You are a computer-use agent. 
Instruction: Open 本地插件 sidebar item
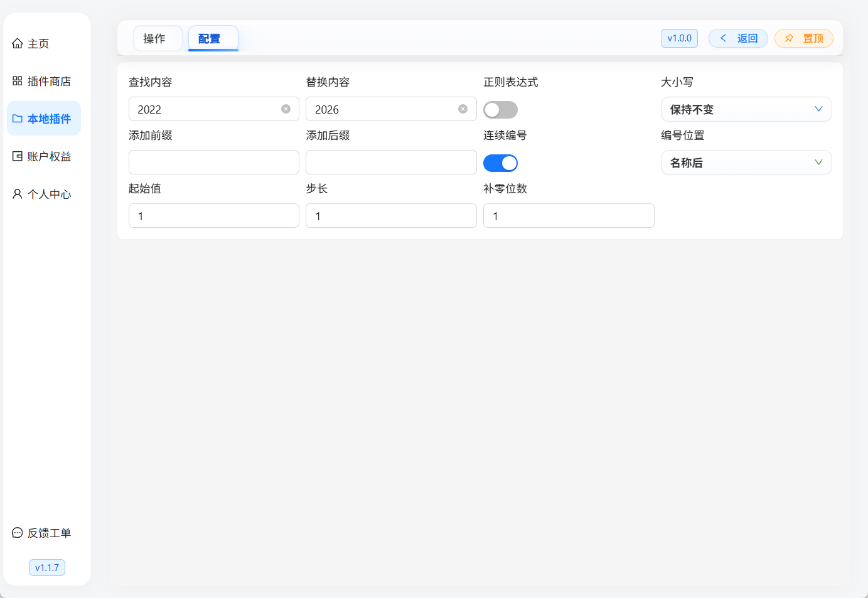(44, 119)
